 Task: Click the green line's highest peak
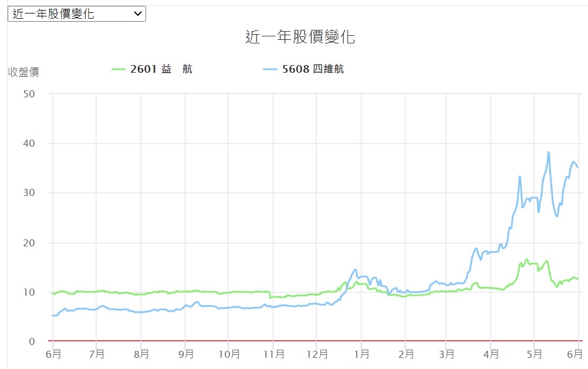tap(526, 259)
